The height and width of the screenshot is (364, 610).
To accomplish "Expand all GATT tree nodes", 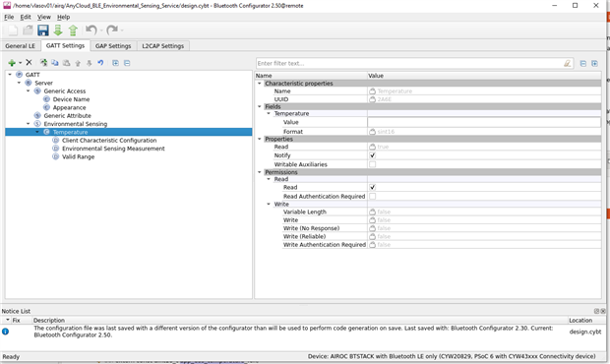I will click(x=115, y=63).
